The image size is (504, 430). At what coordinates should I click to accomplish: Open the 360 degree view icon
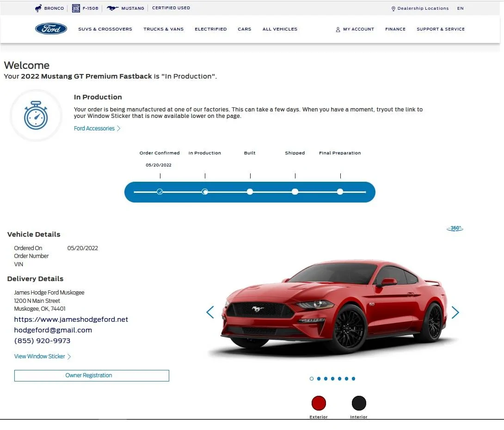(x=455, y=228)
